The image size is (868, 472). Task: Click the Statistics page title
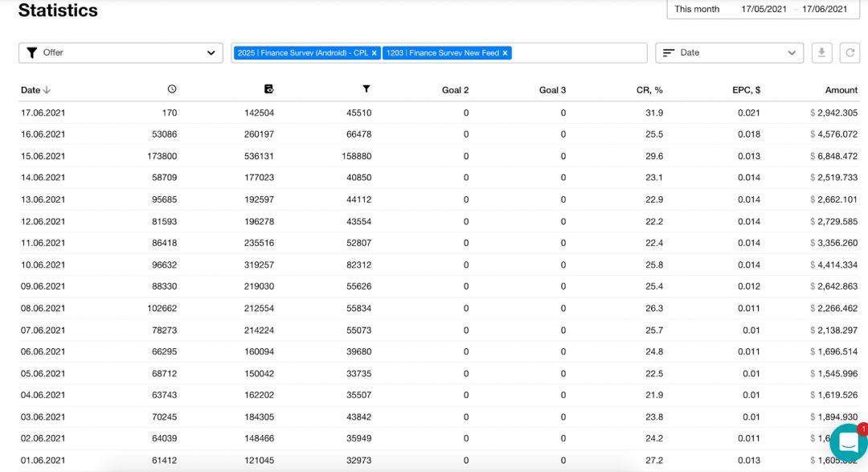pyautogui.click(x=57, y=10)
